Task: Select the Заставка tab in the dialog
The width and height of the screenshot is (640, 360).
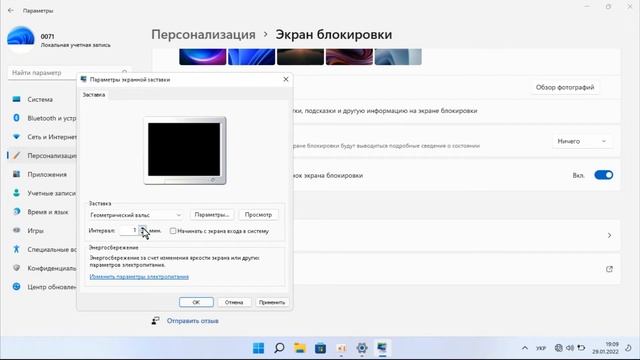Action: [94, 95]
